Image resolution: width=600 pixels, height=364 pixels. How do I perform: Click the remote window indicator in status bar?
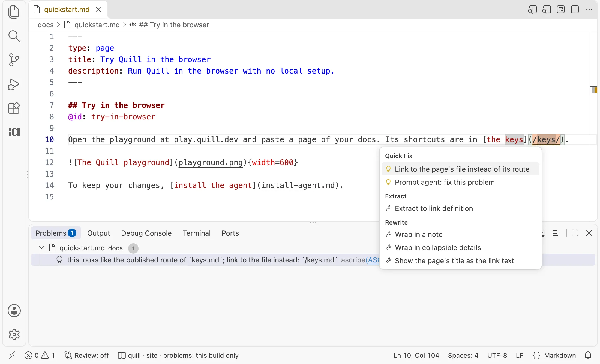tap(12, 355)
